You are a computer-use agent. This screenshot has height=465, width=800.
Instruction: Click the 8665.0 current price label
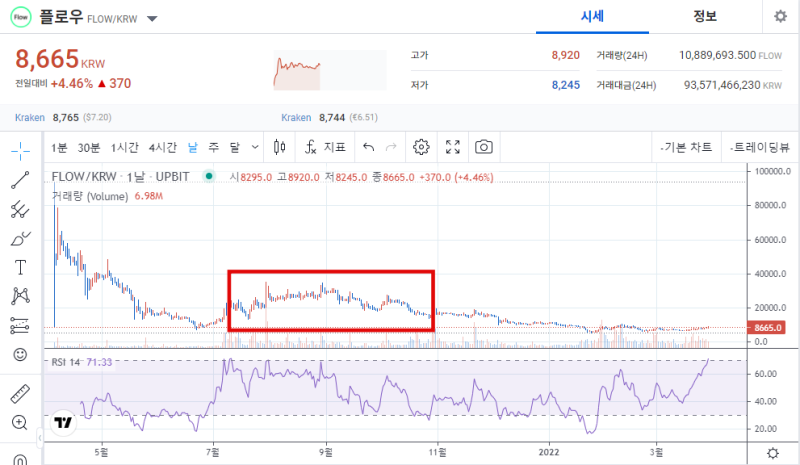click(767, 328)
